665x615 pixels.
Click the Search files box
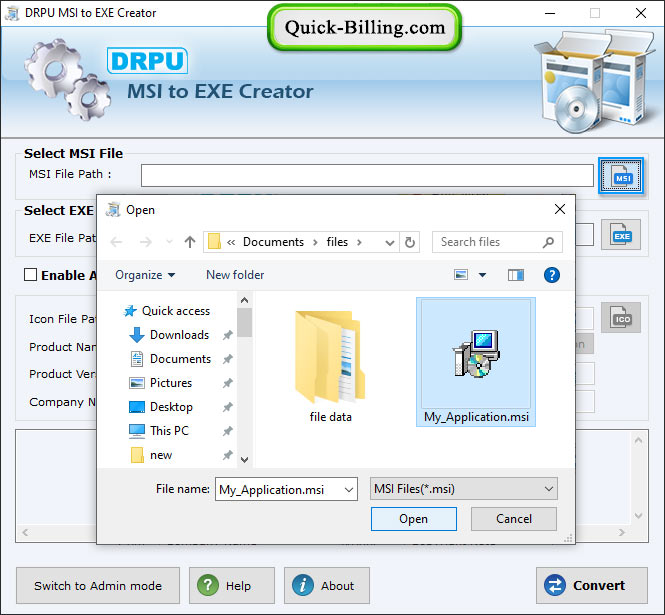point(497,242)
